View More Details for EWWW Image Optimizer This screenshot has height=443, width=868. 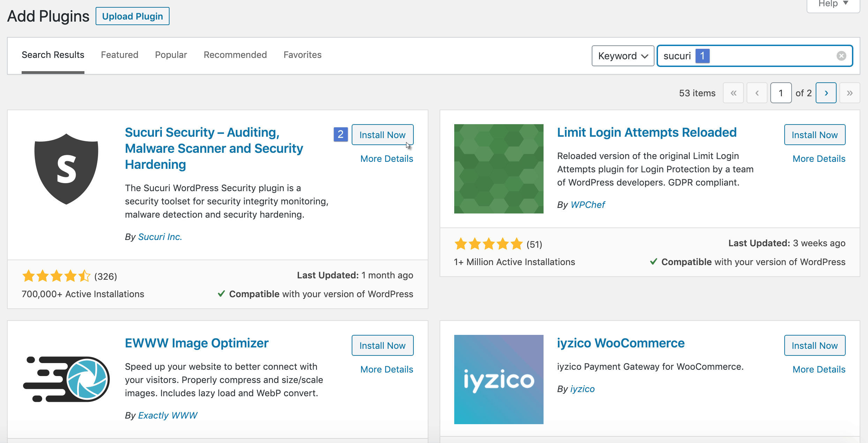click(387, 369)
